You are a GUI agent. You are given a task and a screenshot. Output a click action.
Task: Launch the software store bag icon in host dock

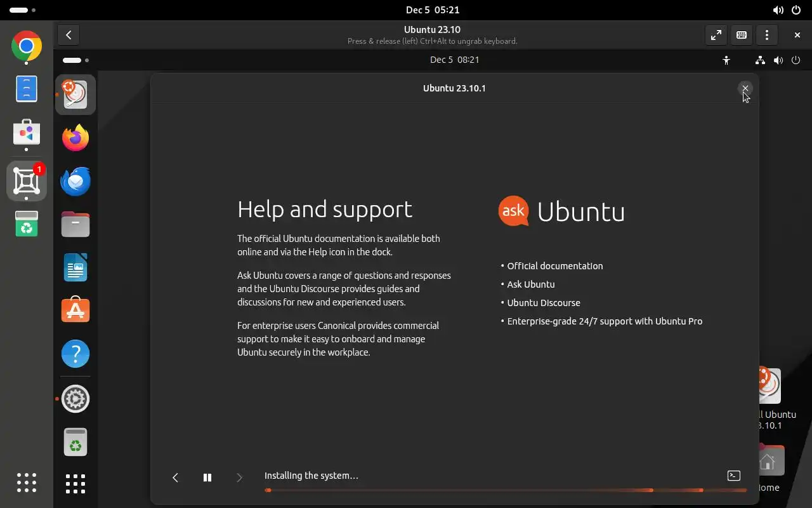[26, 132]
